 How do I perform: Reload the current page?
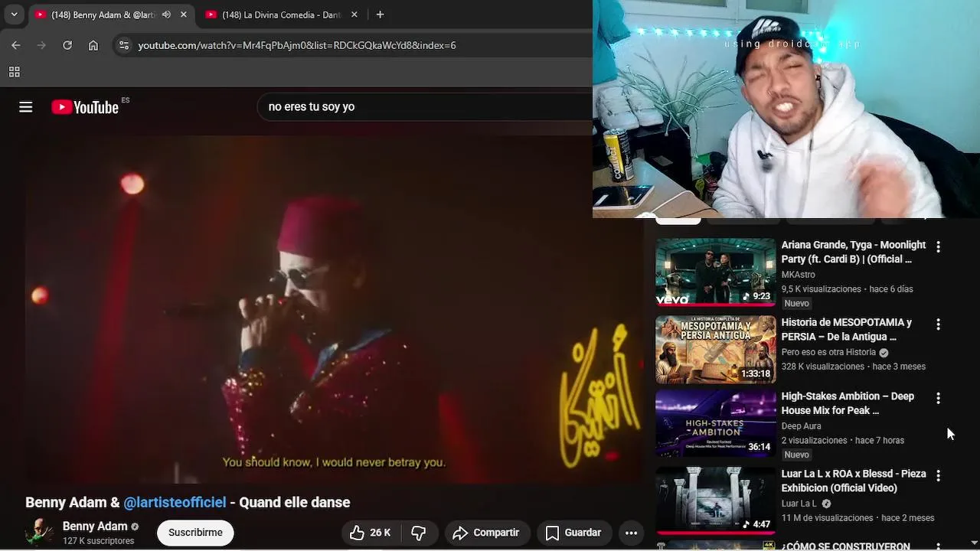(x=67, y=45)
